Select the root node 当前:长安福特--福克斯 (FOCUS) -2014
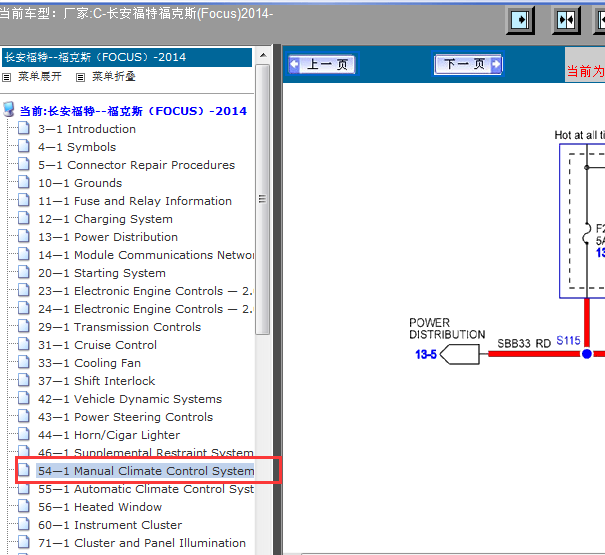The height and width of the screenshot is (555, 605). coord(133,111)
